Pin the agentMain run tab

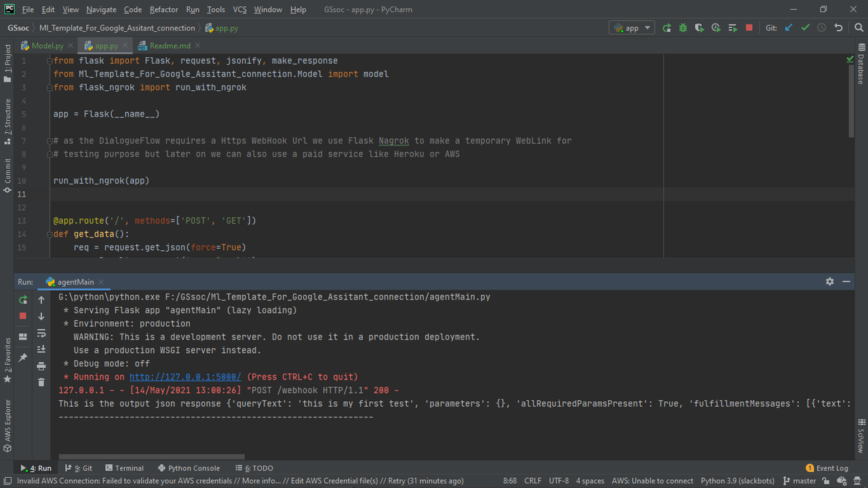point(23,357)
